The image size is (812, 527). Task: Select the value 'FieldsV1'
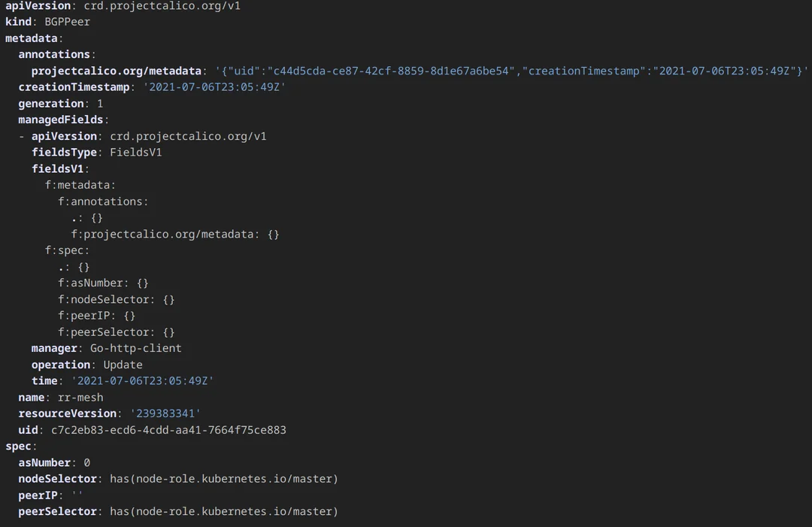[x=135, y=152]
